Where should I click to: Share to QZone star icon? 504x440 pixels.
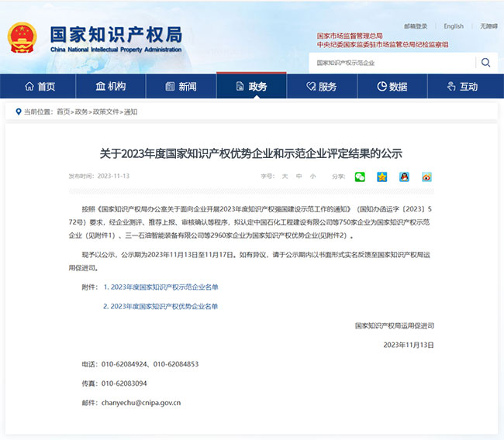(381, 177)
